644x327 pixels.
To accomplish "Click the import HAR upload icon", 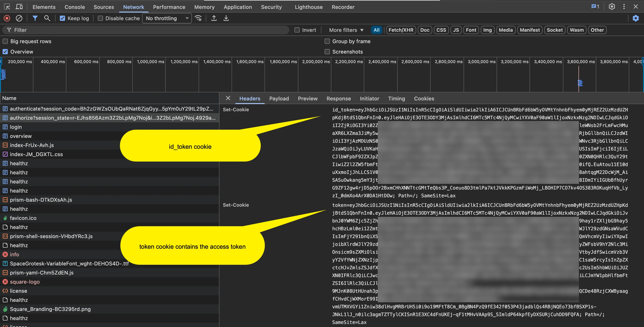I will tap(214, 18).
